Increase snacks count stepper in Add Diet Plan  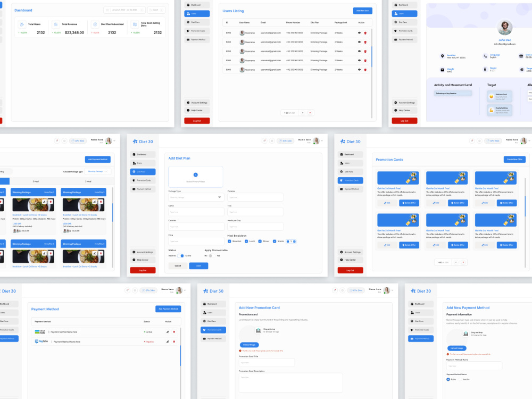coord(294,241)
